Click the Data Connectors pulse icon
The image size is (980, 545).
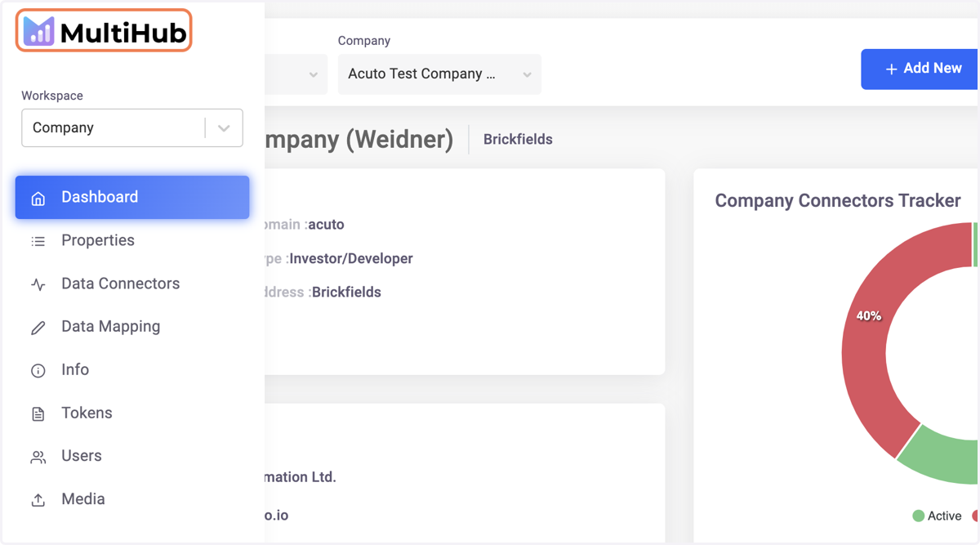pos(38,284)
